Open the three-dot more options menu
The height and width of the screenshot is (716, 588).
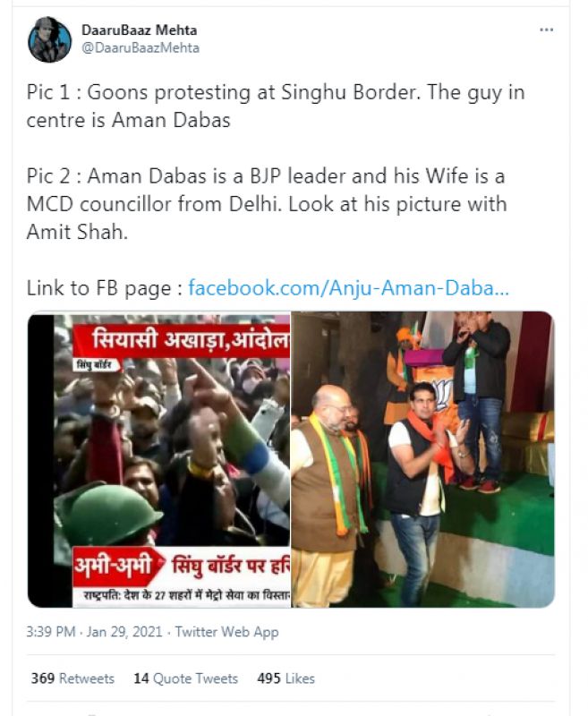(546, 30)
